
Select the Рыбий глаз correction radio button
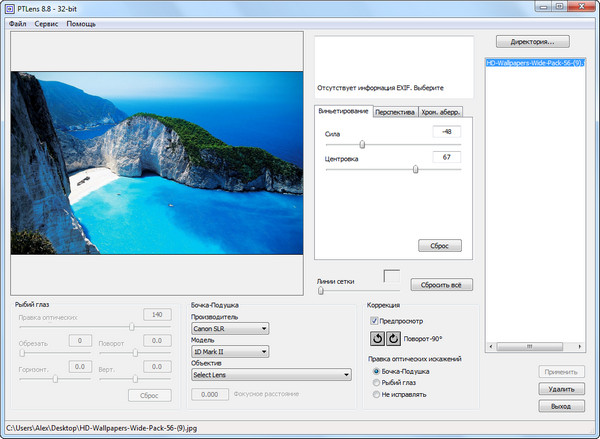pyautogui.click(x=375, y=382)
